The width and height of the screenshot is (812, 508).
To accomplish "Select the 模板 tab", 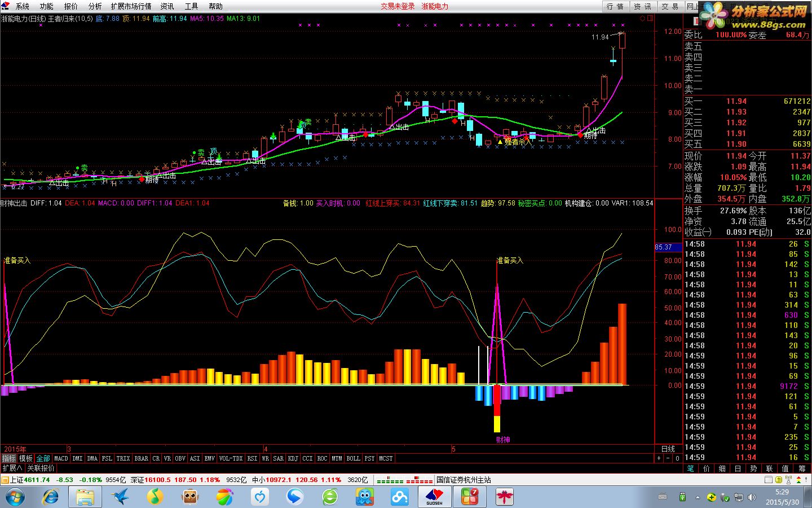I will point(26,458).
